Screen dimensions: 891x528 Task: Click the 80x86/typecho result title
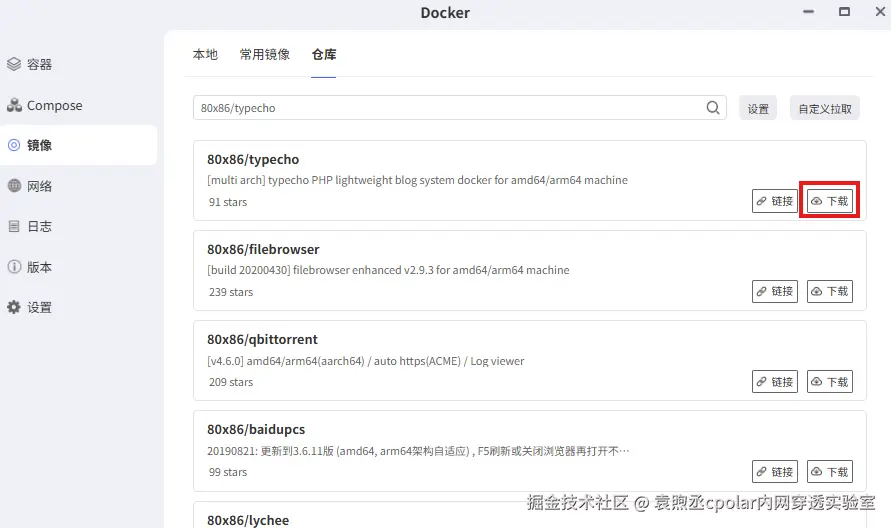[x=253, y=160]
